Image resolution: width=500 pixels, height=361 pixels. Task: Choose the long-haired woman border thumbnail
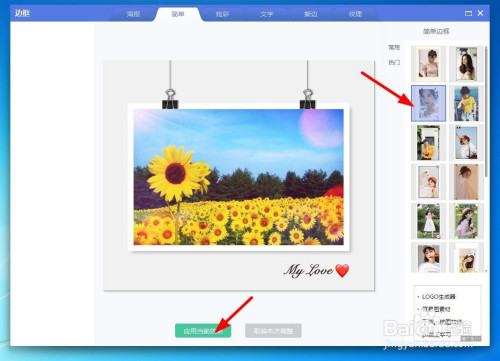click(x=466, y=64)
